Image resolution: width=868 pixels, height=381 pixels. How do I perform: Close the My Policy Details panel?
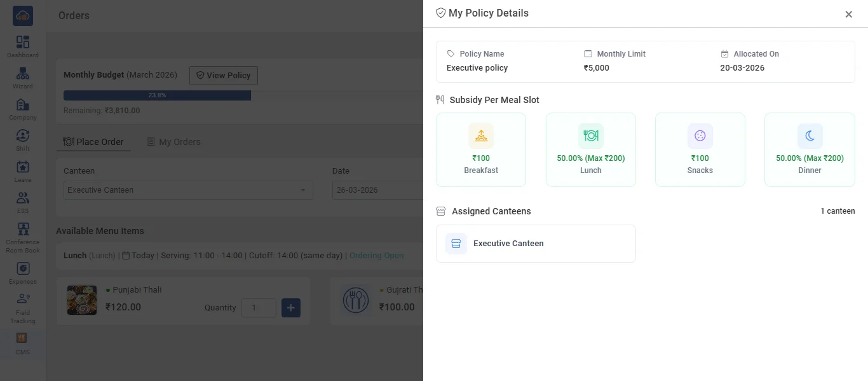pos(848,14)
